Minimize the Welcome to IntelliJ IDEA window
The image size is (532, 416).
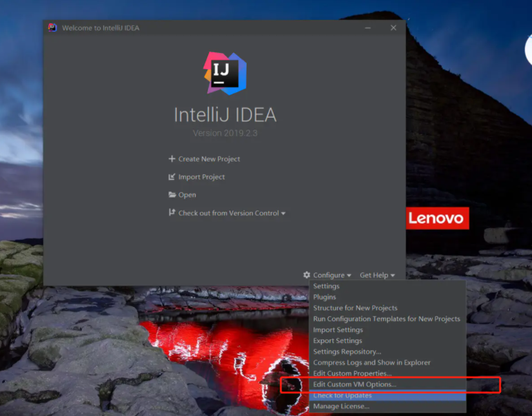point(368,28)
